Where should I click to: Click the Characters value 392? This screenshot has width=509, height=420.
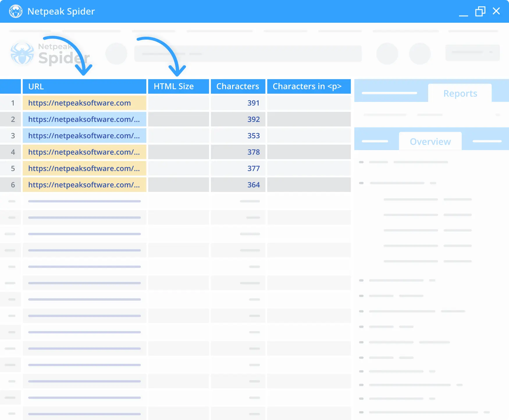(x=253, y=119)
